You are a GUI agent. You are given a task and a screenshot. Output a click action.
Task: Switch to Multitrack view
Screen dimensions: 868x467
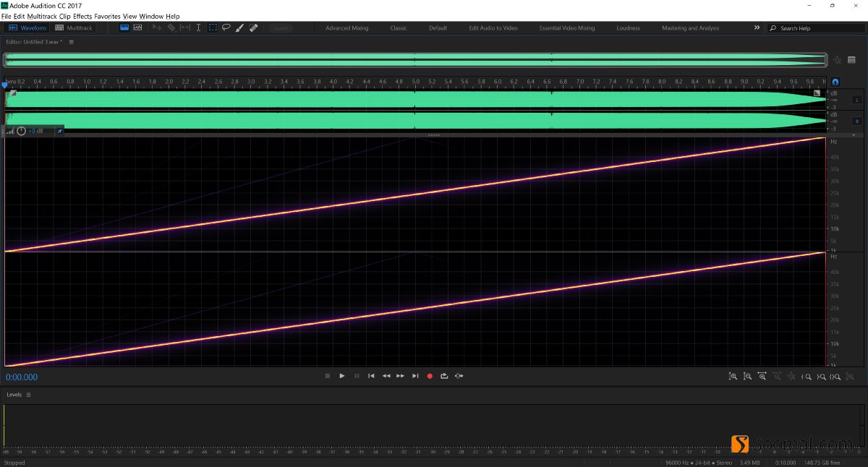point(75,28)
